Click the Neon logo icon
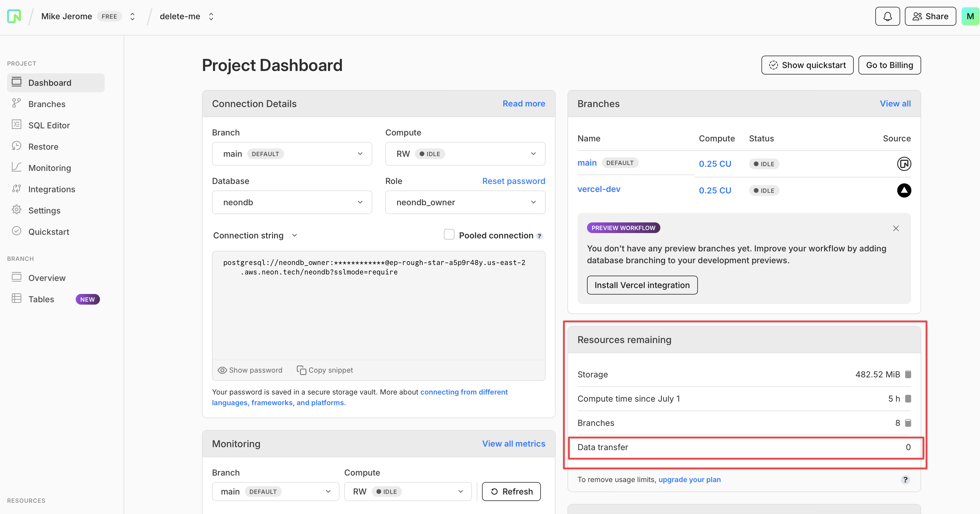This screenshot has width=980, height=514. tap(14, 16)
